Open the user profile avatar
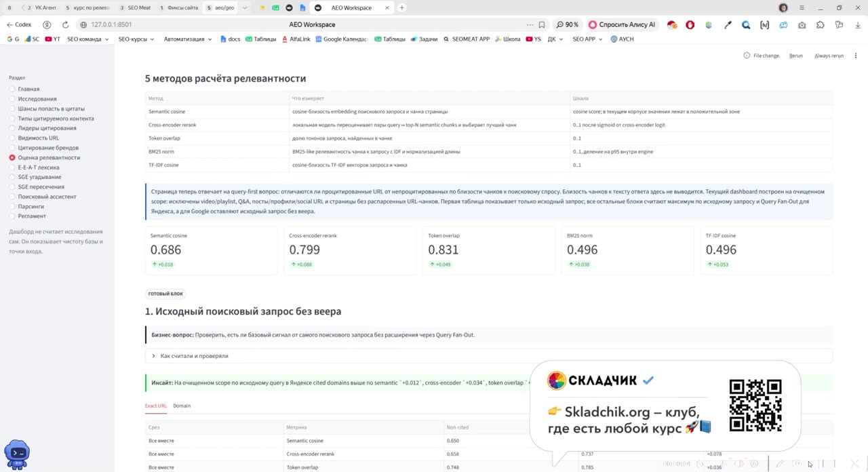 coord(783,7)
